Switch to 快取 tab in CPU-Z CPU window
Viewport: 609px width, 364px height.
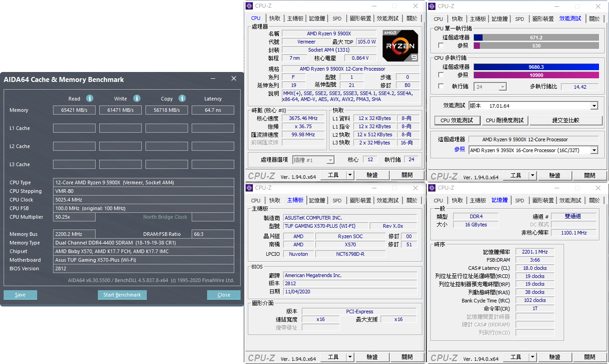tap(275, 19)
